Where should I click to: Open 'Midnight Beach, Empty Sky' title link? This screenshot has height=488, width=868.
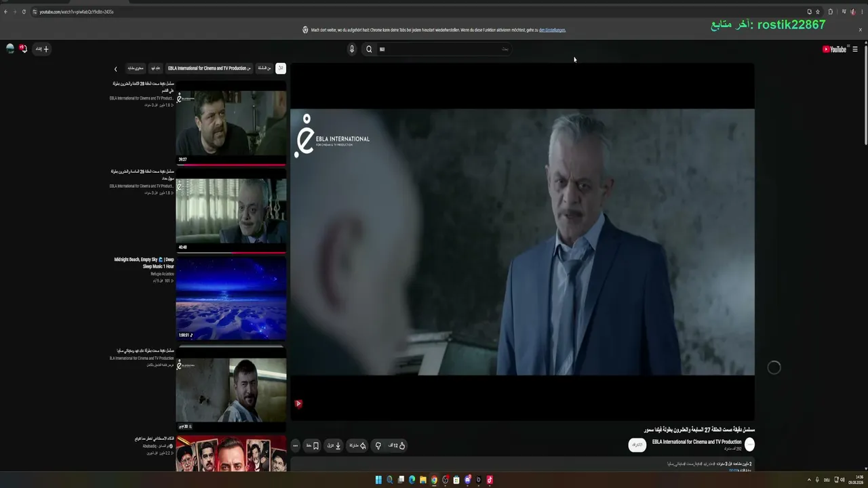coord(144,263)
